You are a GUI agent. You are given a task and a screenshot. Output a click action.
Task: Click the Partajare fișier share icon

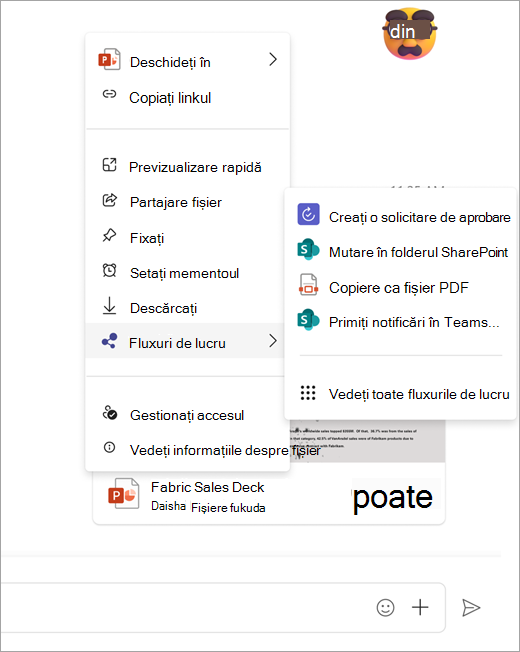(x=110, y=200)
